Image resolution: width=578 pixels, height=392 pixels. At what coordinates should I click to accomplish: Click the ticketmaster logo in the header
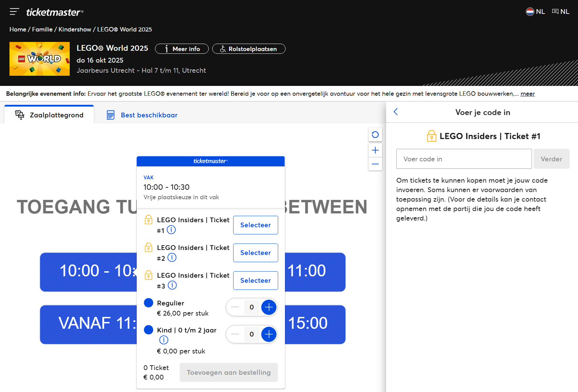click(55, 12)
